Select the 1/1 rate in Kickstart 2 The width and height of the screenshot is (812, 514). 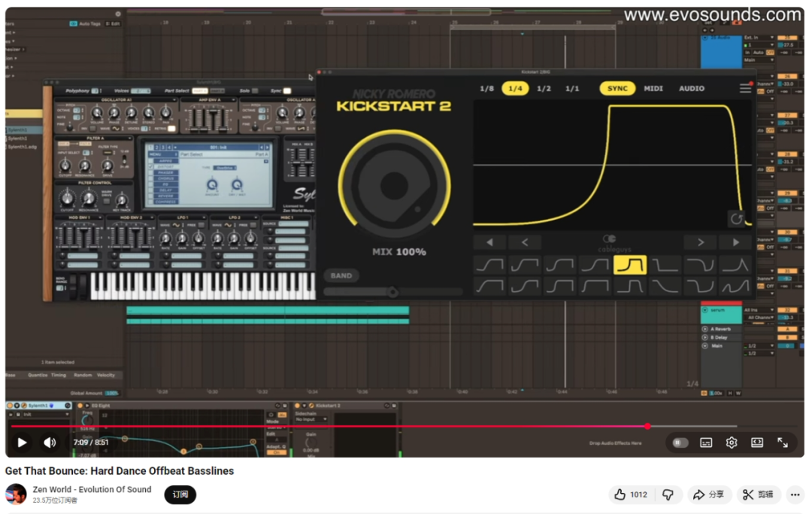(572, 89)
